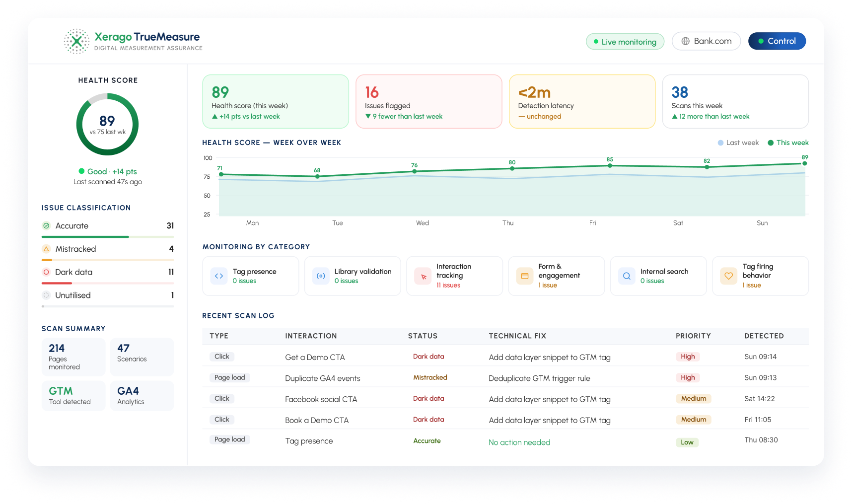The width and height of the screenshot is (852, 504).
Task: Toggle the Last week chart legend
Action: click(x=738, y=143)
